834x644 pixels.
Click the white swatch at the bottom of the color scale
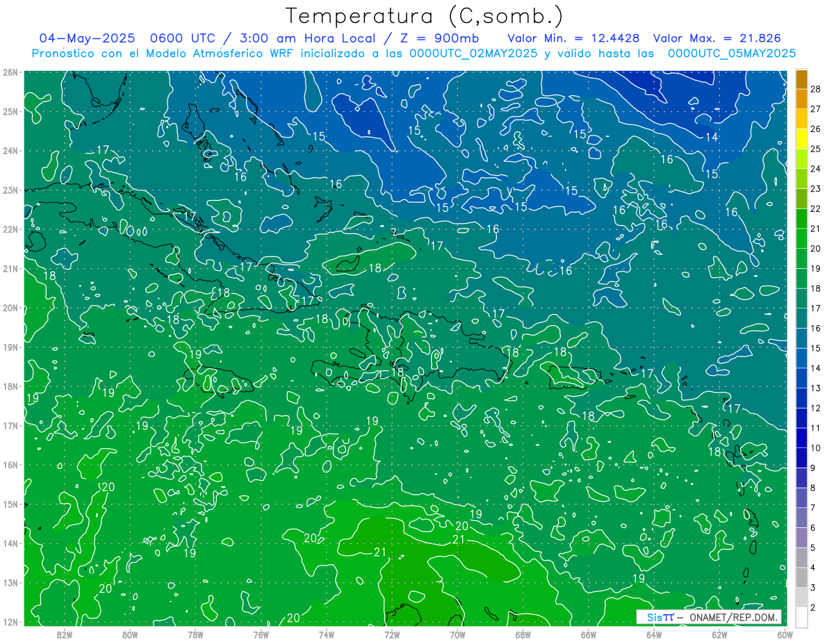tap(802, 617)
